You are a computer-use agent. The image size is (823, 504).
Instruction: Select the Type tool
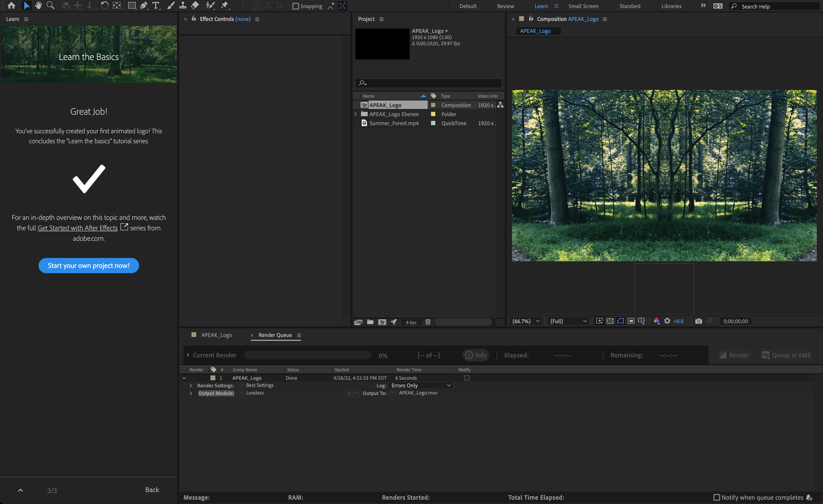(x=156, y=6)
